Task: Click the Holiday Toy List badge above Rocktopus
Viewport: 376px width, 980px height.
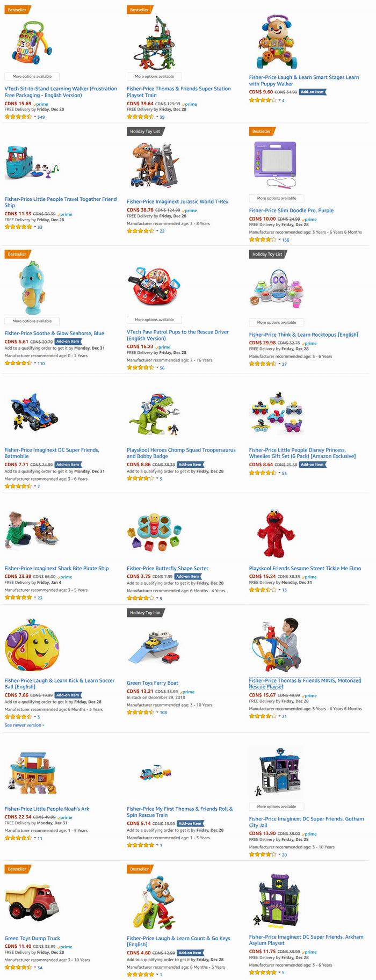Action: click(x=267, y=254)
